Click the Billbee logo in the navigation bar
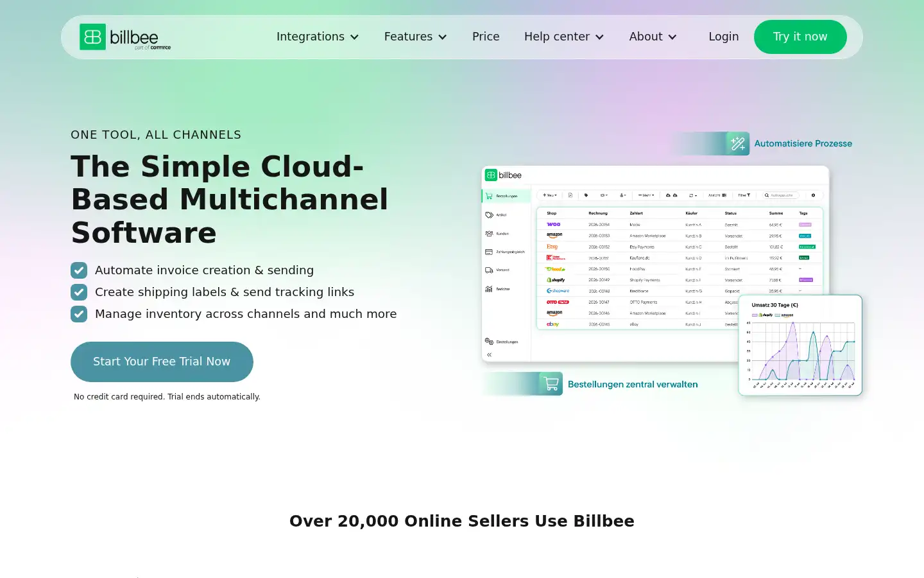This screenshot has height=578, width=924. (x=125, y=37)
